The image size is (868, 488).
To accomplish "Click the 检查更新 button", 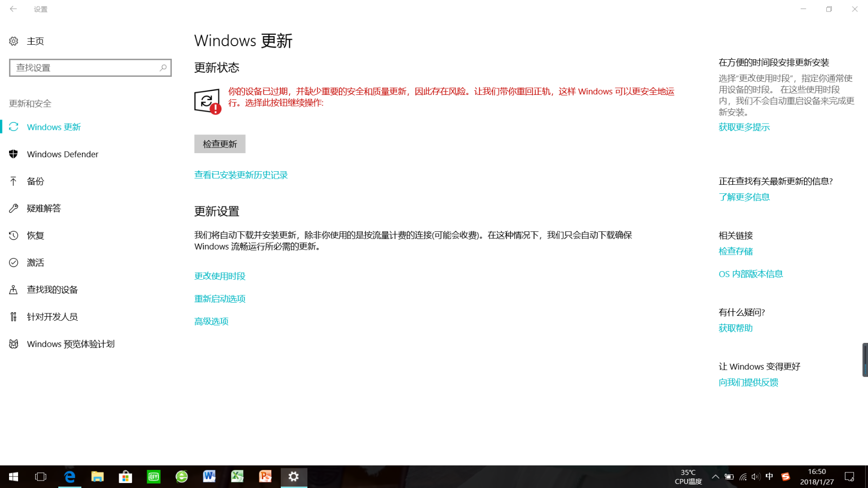I will 220,144.
